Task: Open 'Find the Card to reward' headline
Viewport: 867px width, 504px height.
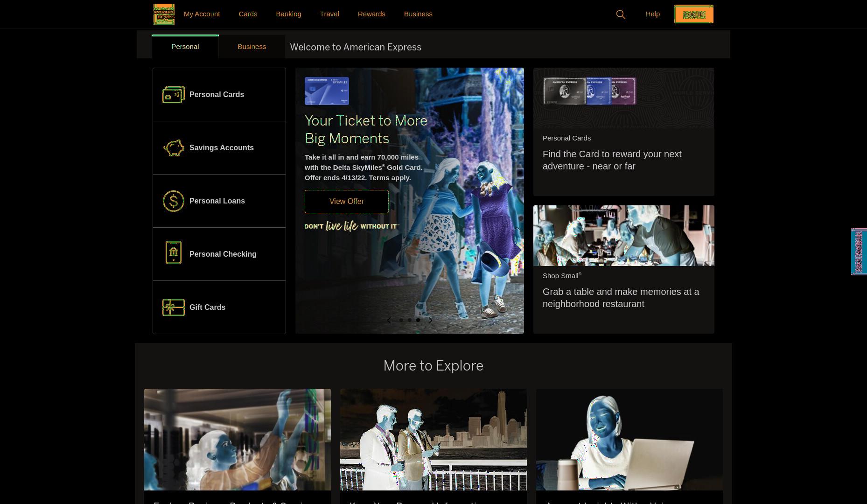Action: pyautogui.click(x=612, y=160)
